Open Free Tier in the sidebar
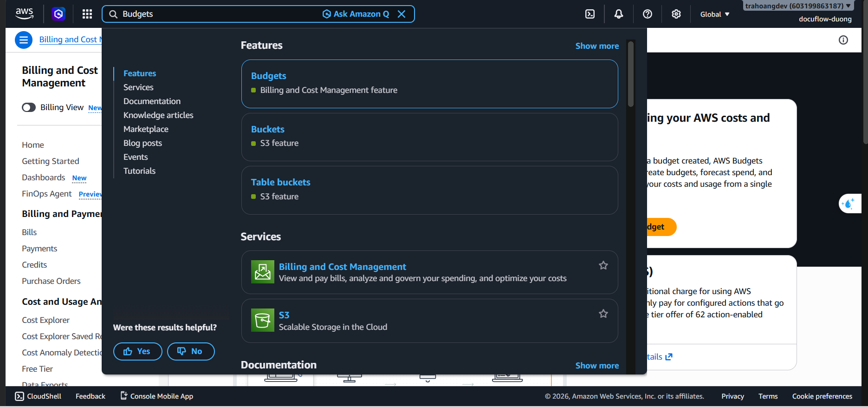Viewport: 868px width, 407px height. click(38, 369)
